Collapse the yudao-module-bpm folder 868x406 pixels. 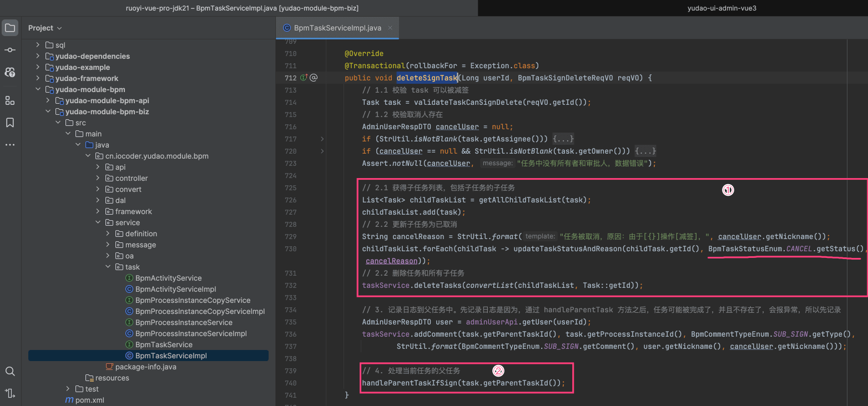click(x=38, y=89)
